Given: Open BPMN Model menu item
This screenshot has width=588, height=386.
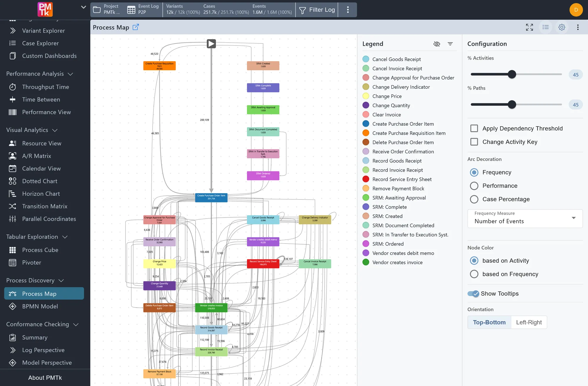Looking at the screenshot, I should pos(44,306).
